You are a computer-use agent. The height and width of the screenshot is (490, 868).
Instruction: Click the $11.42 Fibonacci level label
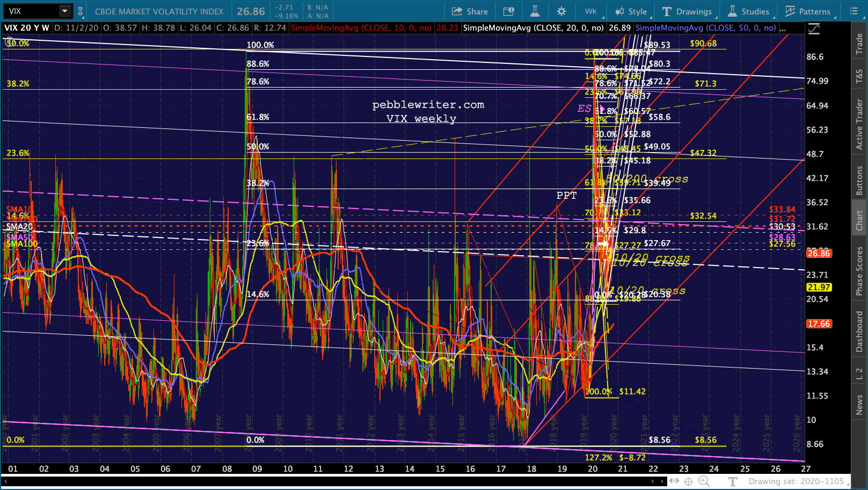tap(632, 392)
